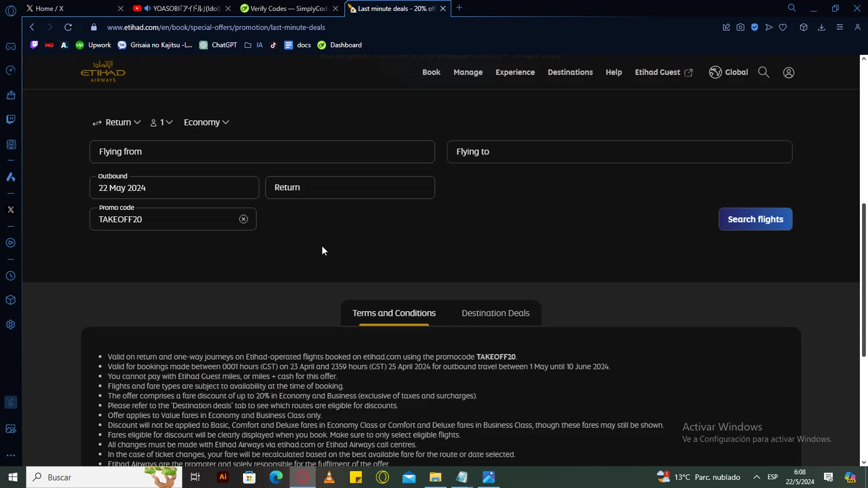Screen dimensions: 868x488
Task: Open Extensions cube icon in sidebar
Action: pyautogui.click(x=10, y=300)
